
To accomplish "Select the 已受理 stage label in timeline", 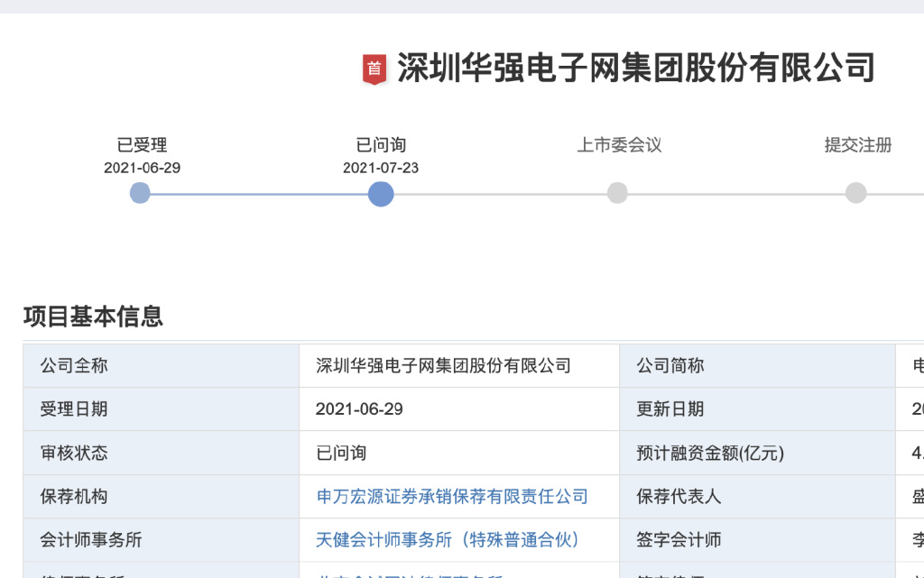I will click(142, 145).
